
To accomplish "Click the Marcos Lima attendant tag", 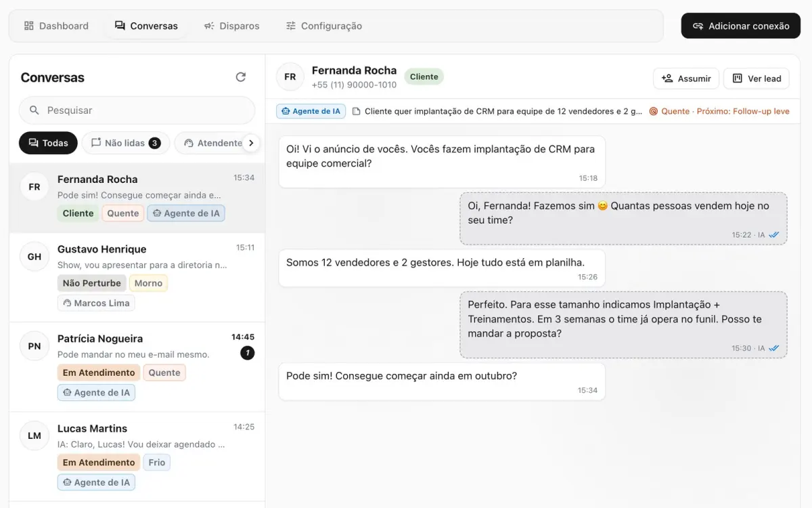I will click(96, 303).
